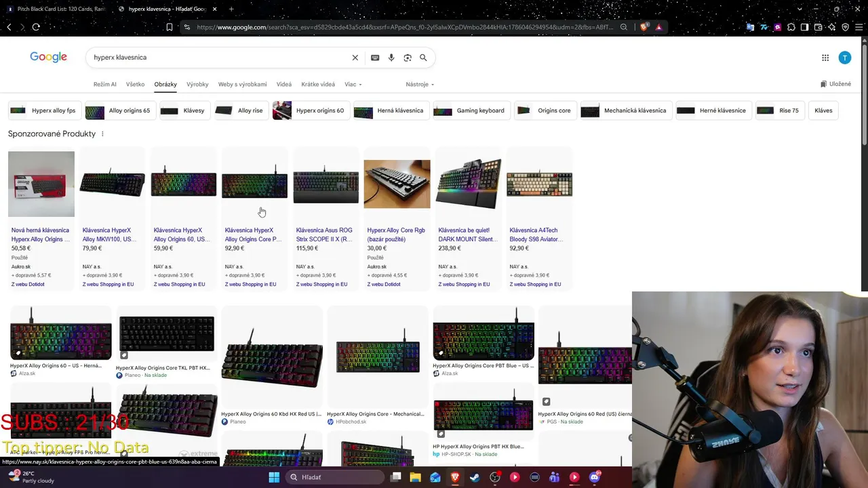The height and width of the screenshot is (488, 868).
Task: Switch to Pitch Black Card List browser tab
Action: (56, 9)
